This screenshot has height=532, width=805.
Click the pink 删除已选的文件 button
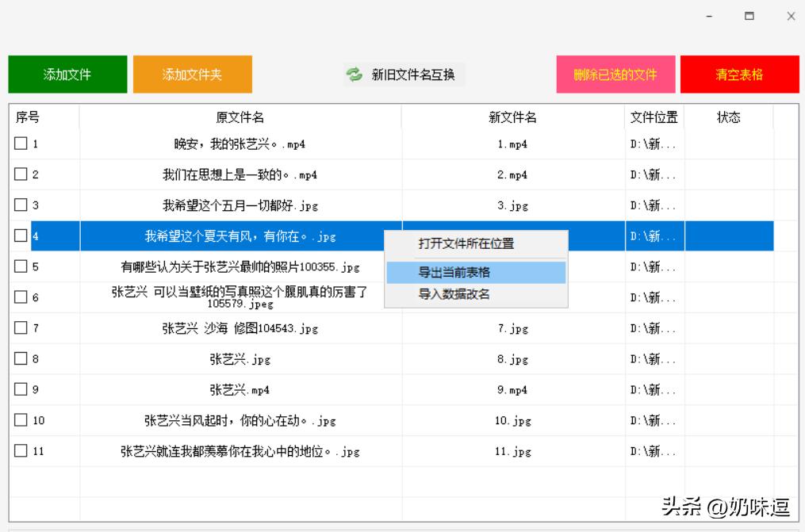tap(615, 75)
